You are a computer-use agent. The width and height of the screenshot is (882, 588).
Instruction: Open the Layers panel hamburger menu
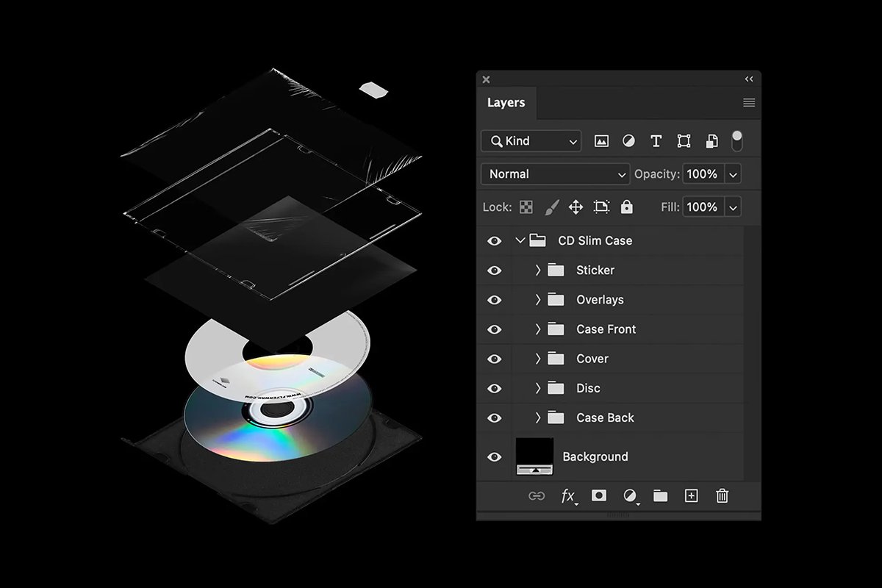[749, 103]
